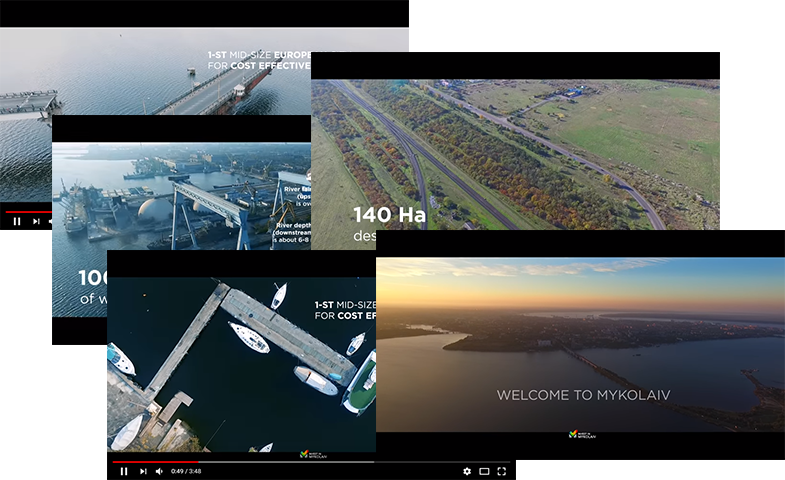
Task: Skip to next video in marina player
Action: 142,471
